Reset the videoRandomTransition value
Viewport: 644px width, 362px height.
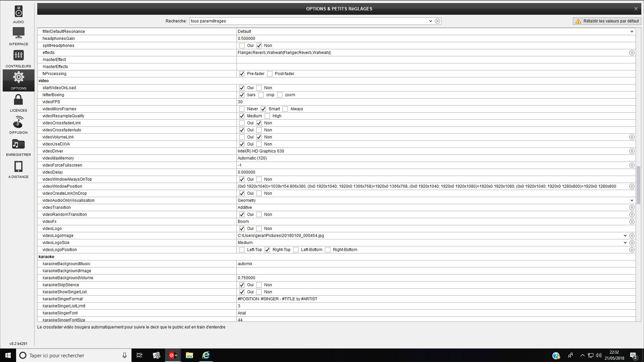[x=632, y=215]
